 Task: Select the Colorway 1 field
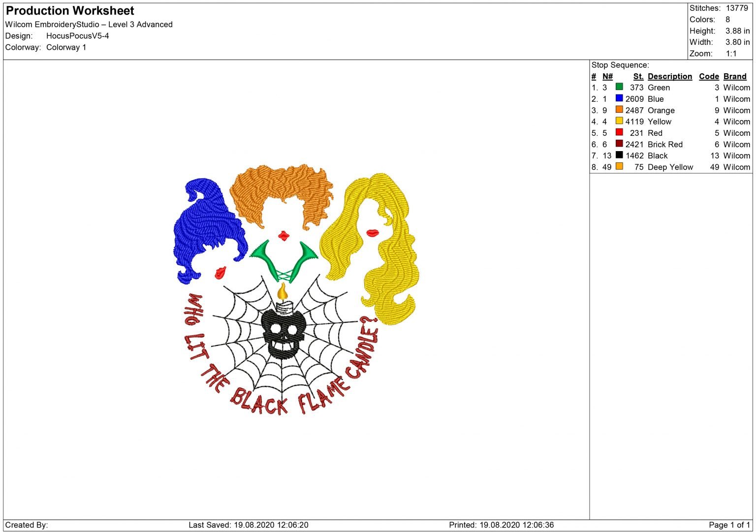coord(66,47)
